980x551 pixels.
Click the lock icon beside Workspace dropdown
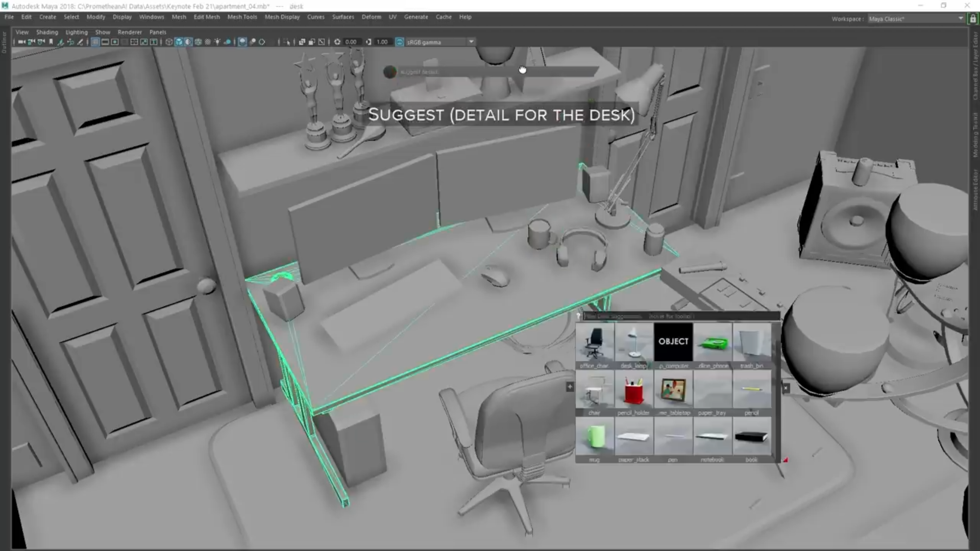click(x=973, y=19)
